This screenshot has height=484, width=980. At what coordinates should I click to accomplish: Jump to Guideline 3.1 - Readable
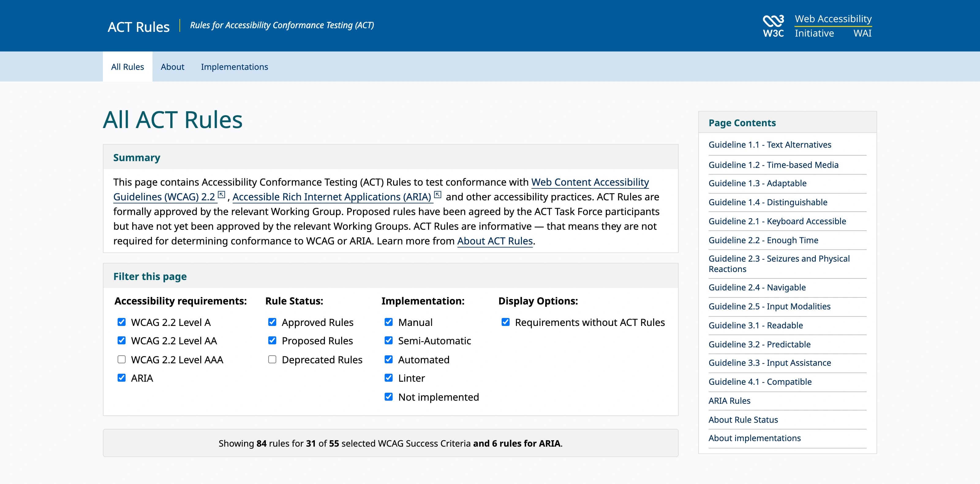[756, 325]
